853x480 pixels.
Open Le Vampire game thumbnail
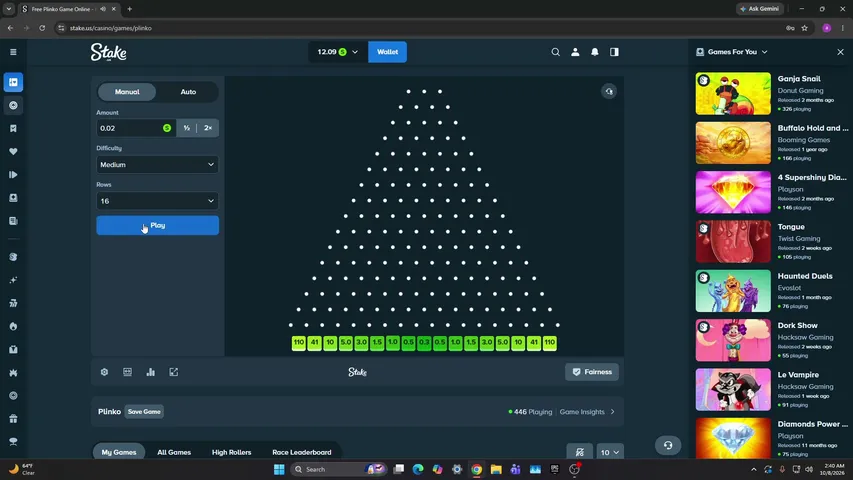[x=733, y=390]
